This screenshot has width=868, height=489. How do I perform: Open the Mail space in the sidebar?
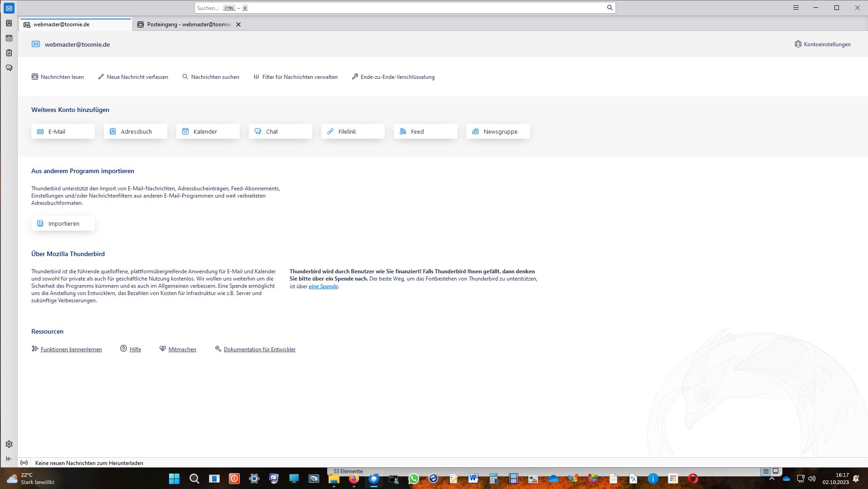tap(9, 8)
